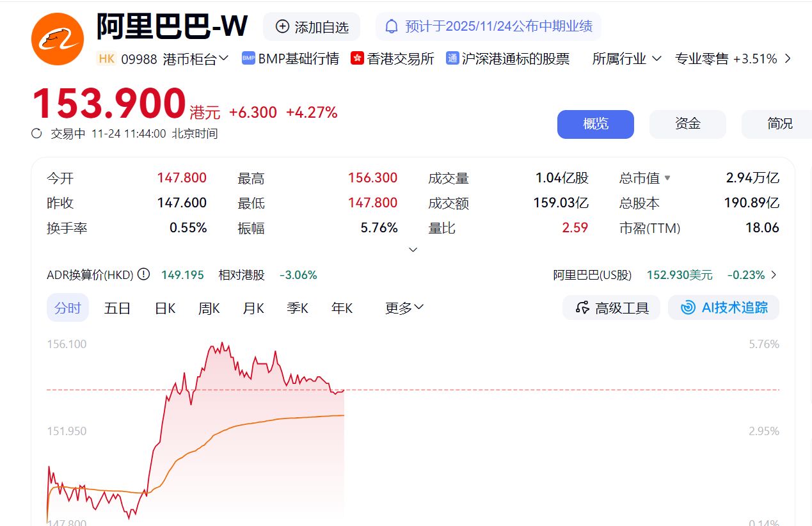812x526 pixels.
Task: Open the 高级工具 advanced tools button
Action: point(611,308)
